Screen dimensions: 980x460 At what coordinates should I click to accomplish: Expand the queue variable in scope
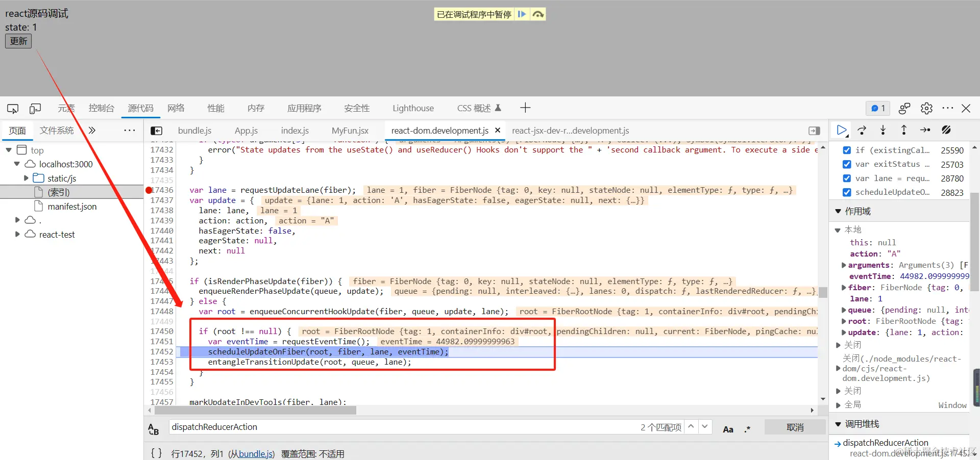[843, 310]
